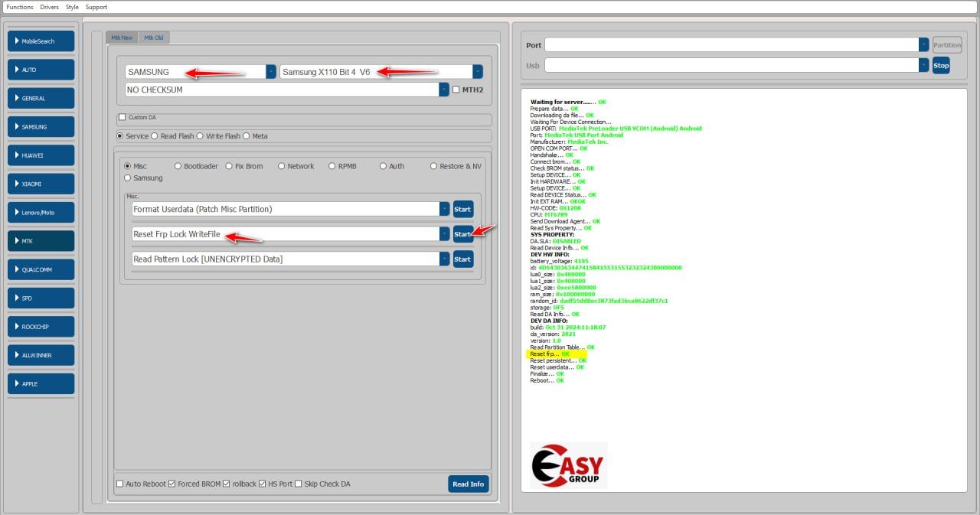Click the 'storage: UFS' log line
The image size is (980, 515).
coord(546,308)
